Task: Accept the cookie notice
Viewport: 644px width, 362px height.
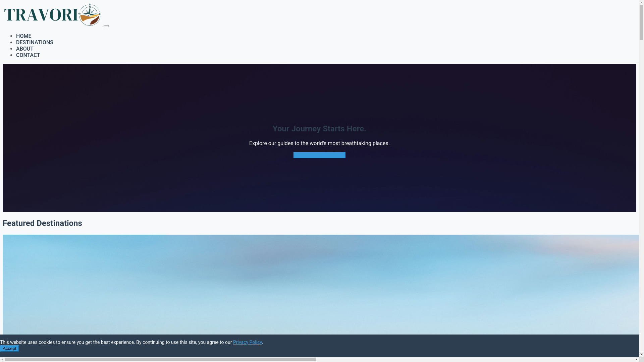Action: pyautogui.click(x=9, y=348)
